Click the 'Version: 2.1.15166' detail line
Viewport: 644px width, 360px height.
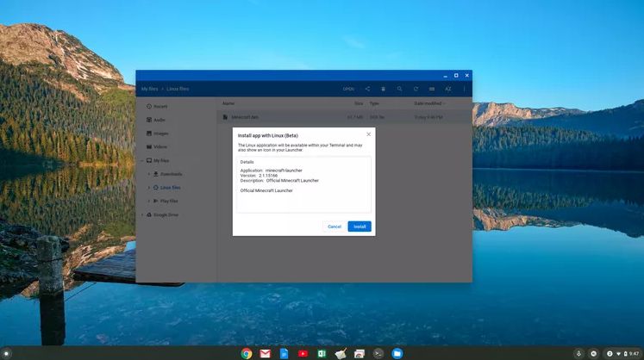coord(259,176)
